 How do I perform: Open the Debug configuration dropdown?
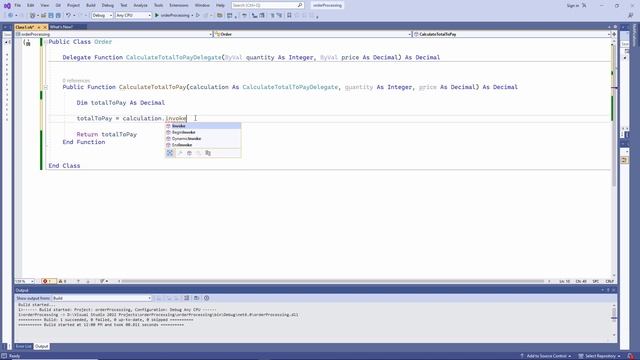tap(102, 16)
